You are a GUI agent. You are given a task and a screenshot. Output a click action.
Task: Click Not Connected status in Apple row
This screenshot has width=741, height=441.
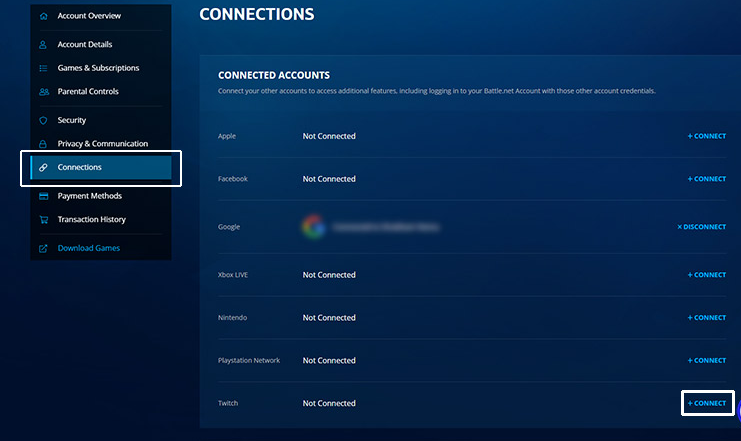(329, 136)
